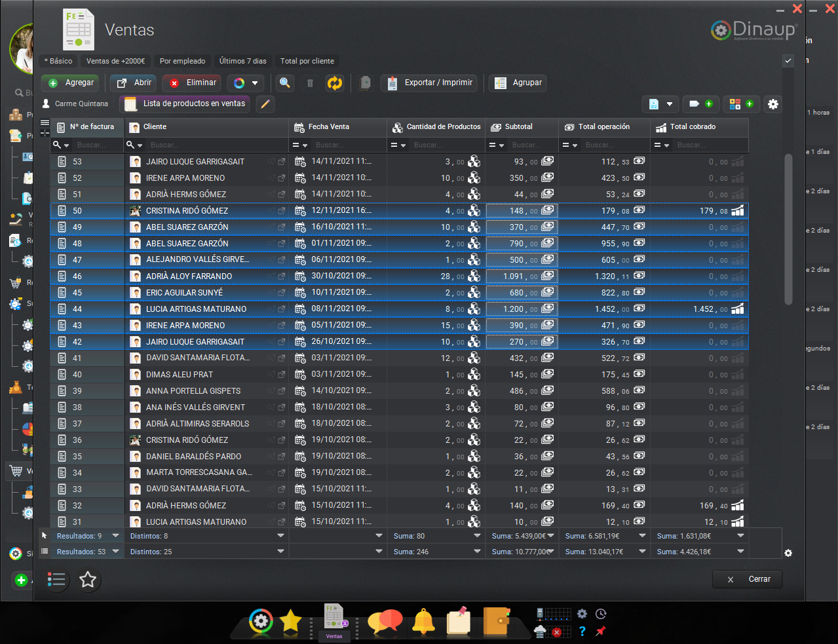
Task: Click the Abrir button
Action: (134, 83)
